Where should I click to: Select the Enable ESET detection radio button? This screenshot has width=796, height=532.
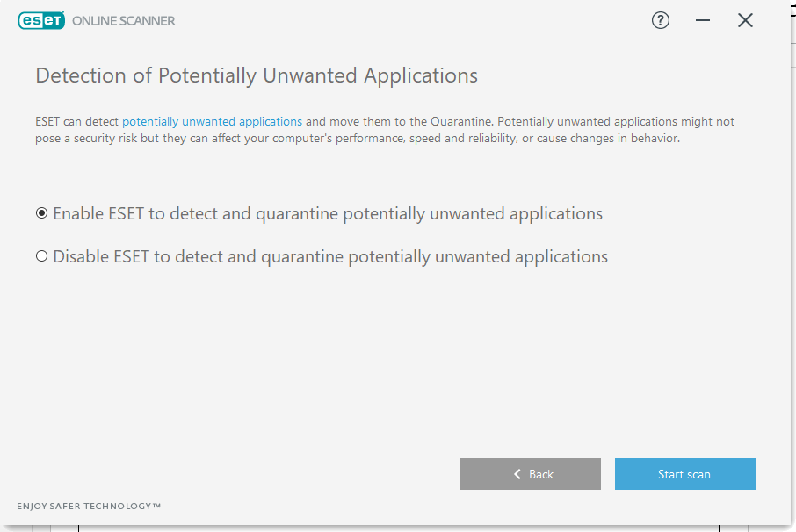[x=41, y=213]
